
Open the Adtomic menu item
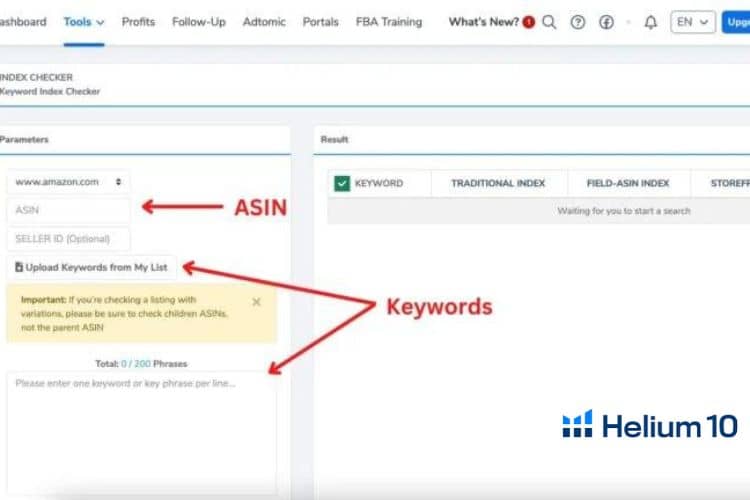(264, 22)
